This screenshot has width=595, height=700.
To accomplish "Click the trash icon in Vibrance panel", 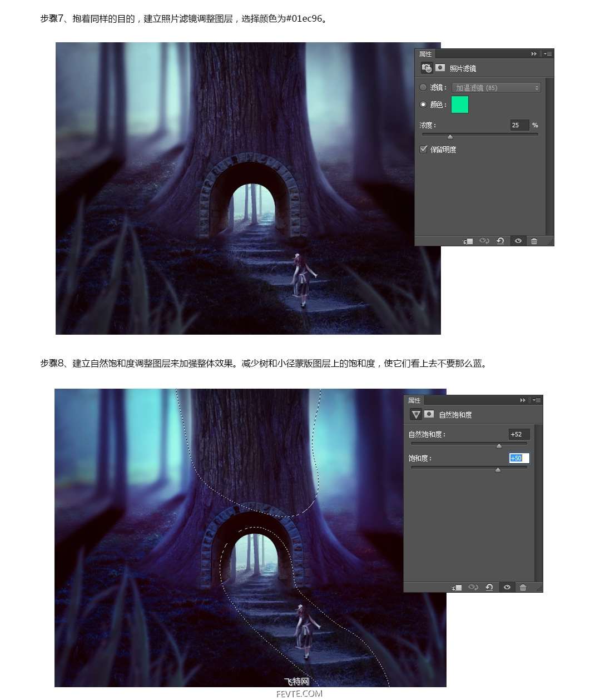I will (523, 587).
